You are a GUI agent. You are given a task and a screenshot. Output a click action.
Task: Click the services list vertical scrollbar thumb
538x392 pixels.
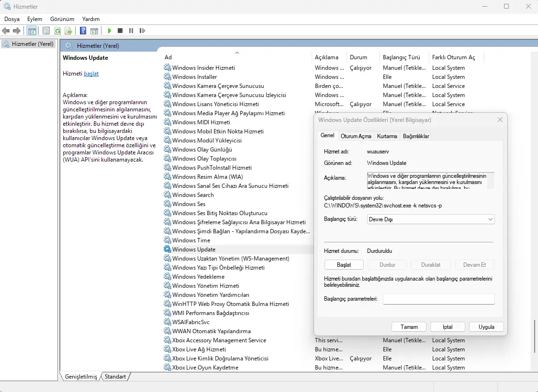[x=535, y=336]
